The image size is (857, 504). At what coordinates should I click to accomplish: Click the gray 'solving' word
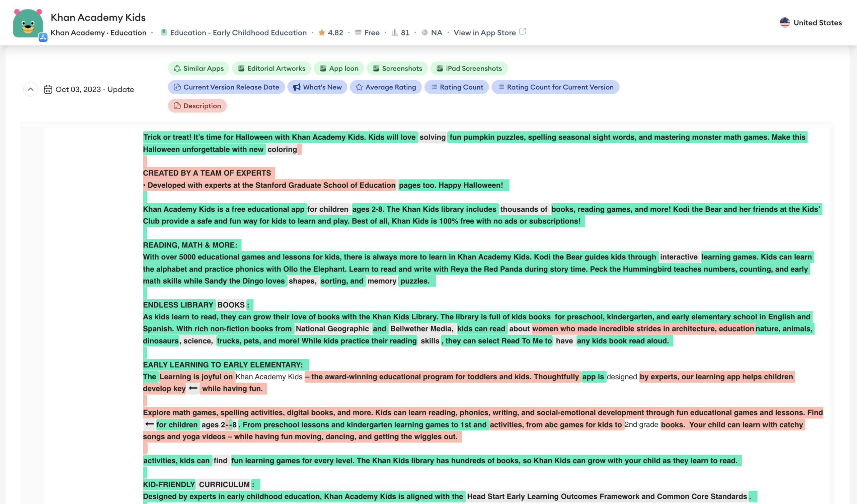pyautogui.click(x=432, y=137)
